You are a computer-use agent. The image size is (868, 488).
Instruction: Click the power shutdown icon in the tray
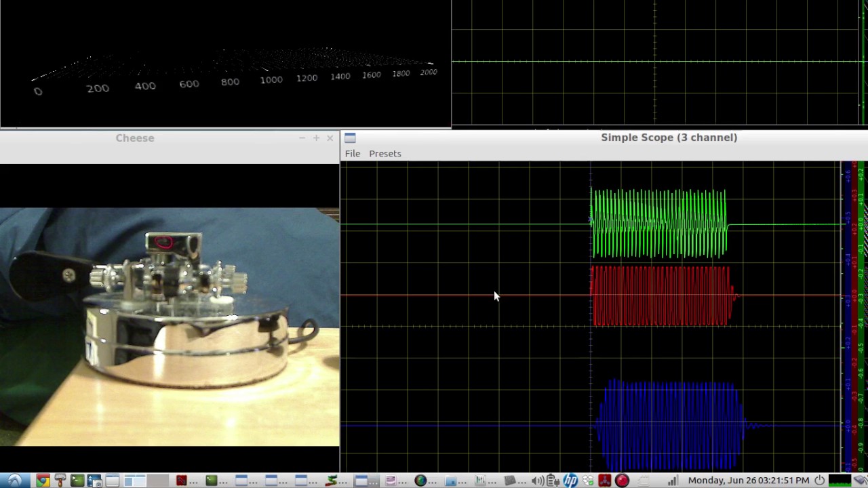(819, 480)
